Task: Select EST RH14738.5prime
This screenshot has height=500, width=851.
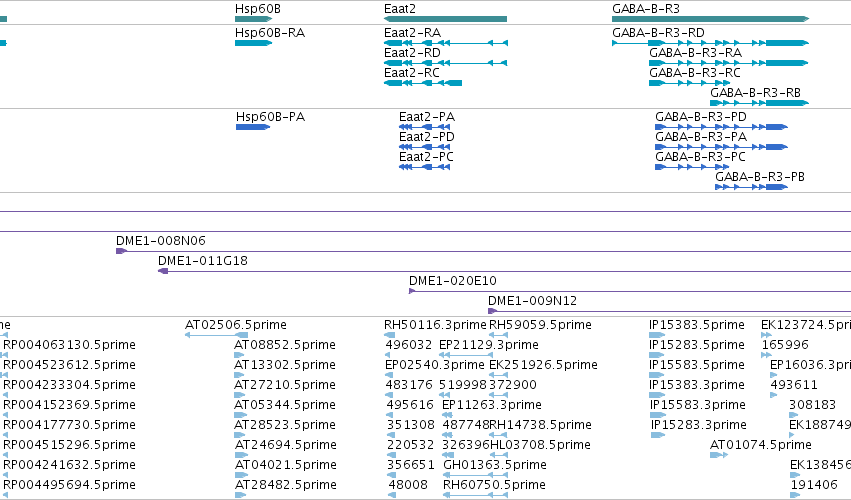Action: pyautogui.click(x=541, y=425)
